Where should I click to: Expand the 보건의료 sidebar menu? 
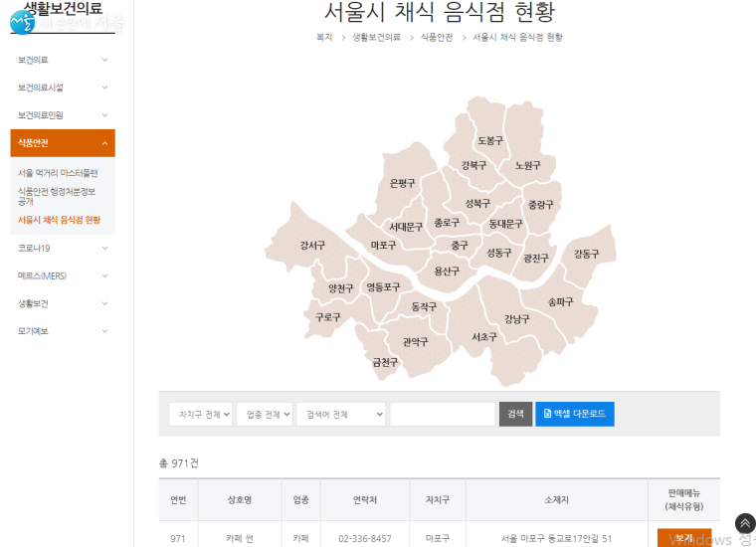coord(63,60)
